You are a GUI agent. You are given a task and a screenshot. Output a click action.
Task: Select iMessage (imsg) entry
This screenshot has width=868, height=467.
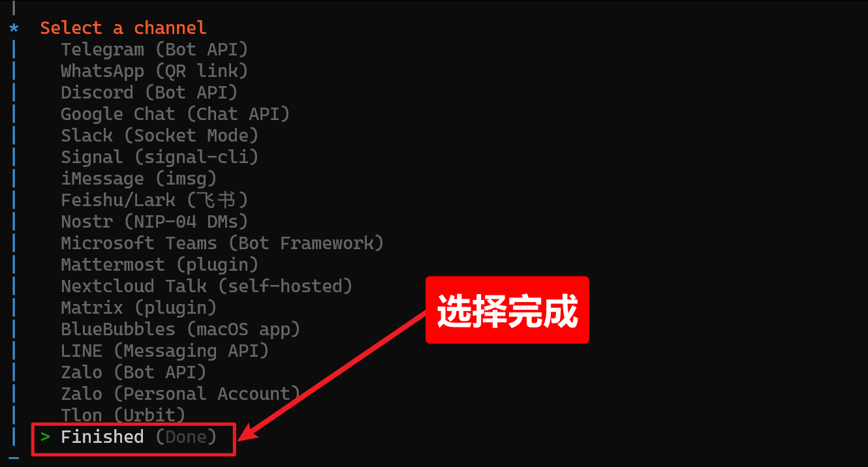pos(139,179)
